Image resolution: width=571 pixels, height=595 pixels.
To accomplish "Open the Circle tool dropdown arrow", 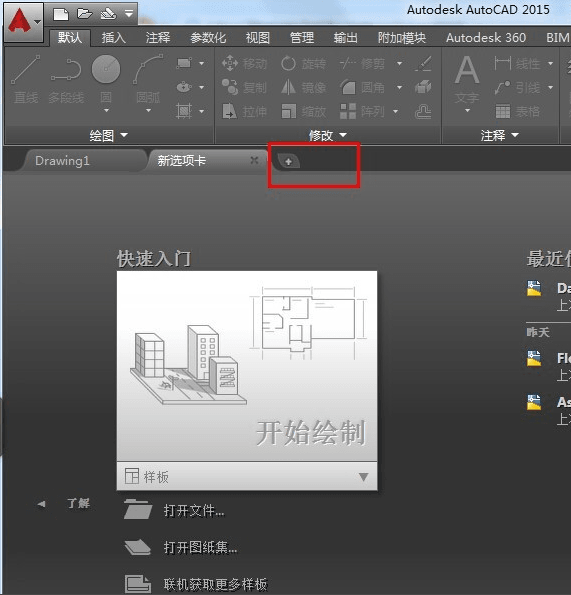I will [106, 110].
